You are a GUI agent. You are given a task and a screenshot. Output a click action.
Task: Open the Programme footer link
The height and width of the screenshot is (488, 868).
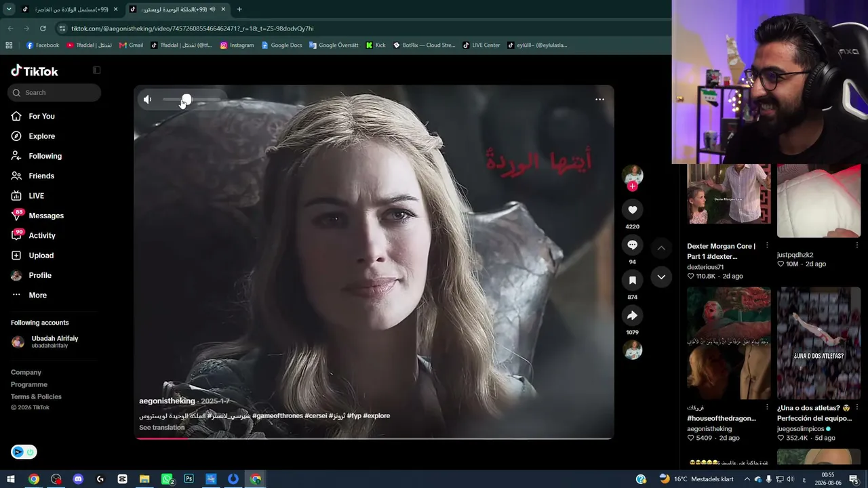pyautogui.click(x=29, y=384)
